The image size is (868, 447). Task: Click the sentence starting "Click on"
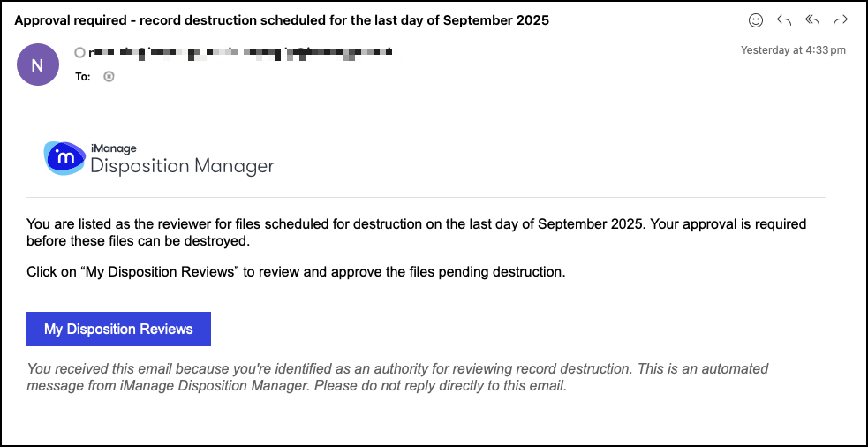296,272
